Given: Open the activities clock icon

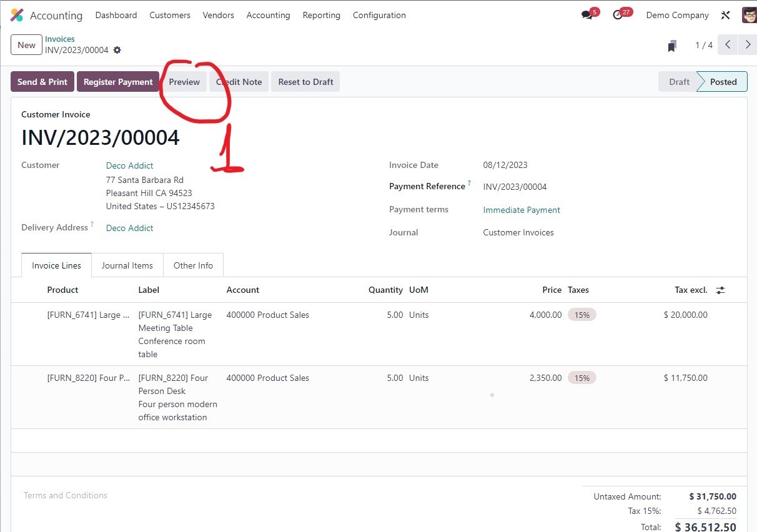Looking at the screenshot, I should pos(619,14).
